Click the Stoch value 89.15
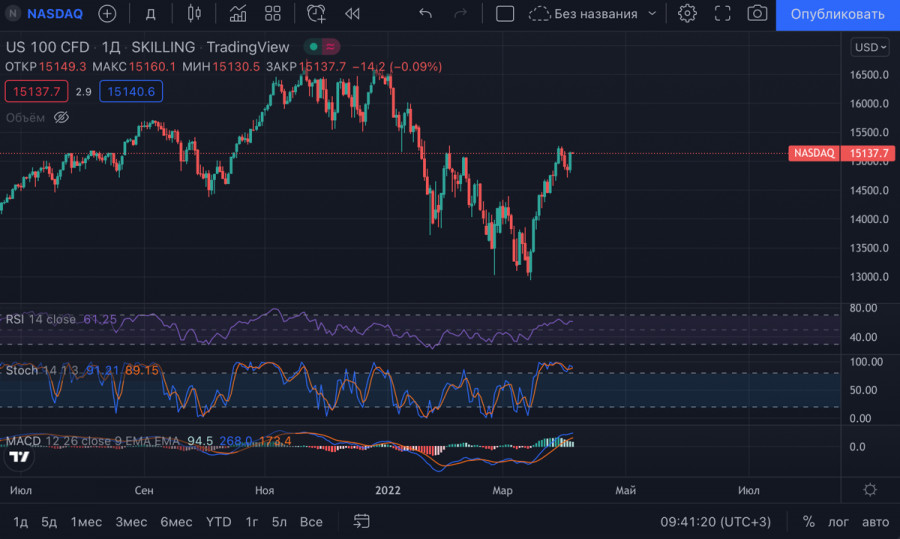 click(x=141, y=370)
